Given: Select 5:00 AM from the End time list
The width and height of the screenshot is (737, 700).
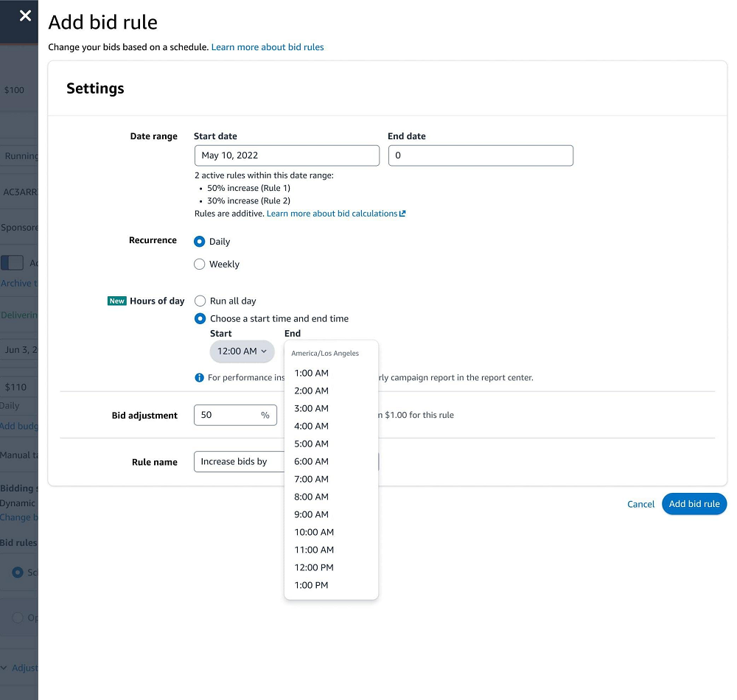Looking at the screenshot, I should click(x=311, y=444).
